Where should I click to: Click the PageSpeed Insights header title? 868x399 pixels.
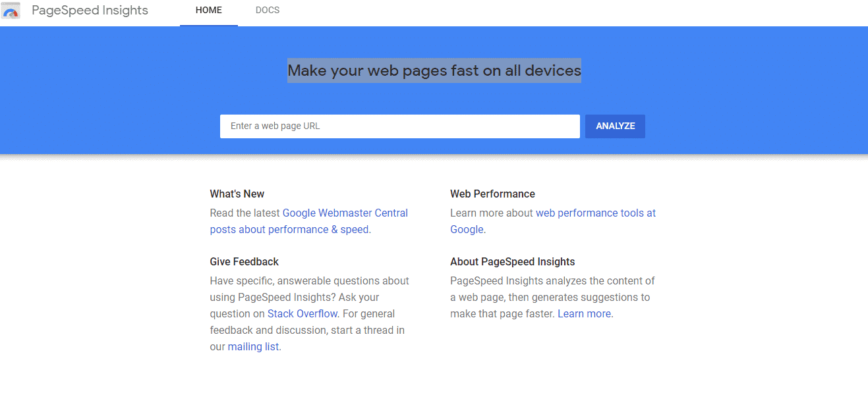pos(90,11)
